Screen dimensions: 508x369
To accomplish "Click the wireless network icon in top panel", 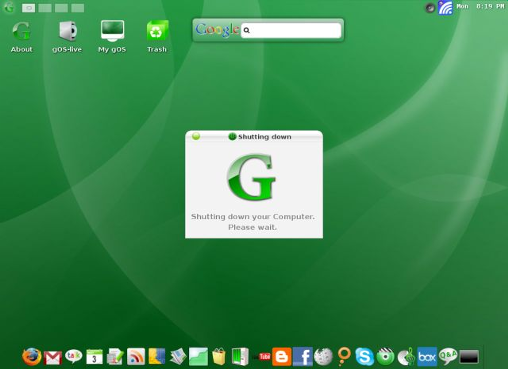I will (445, 7).
